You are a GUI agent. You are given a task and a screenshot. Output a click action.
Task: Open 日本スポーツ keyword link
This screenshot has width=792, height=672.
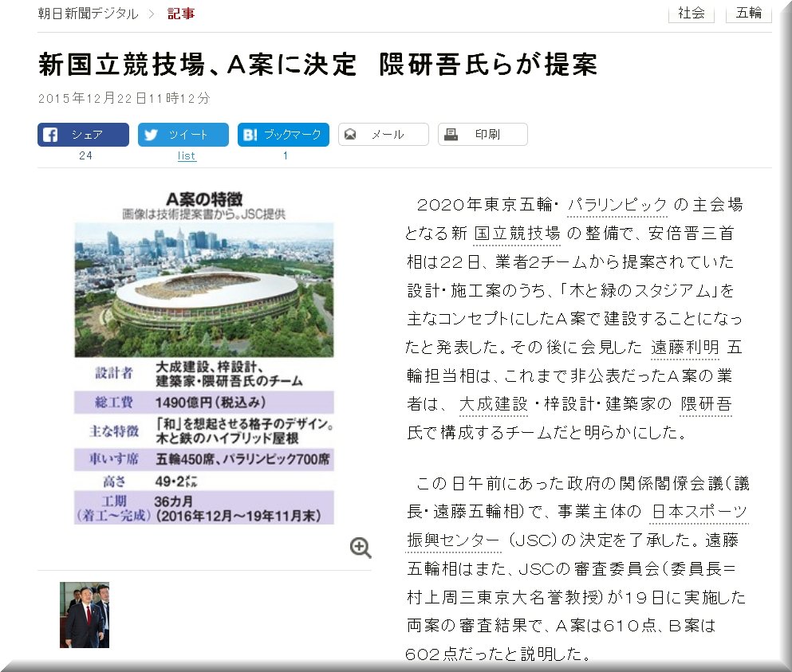tap(699, 512)
